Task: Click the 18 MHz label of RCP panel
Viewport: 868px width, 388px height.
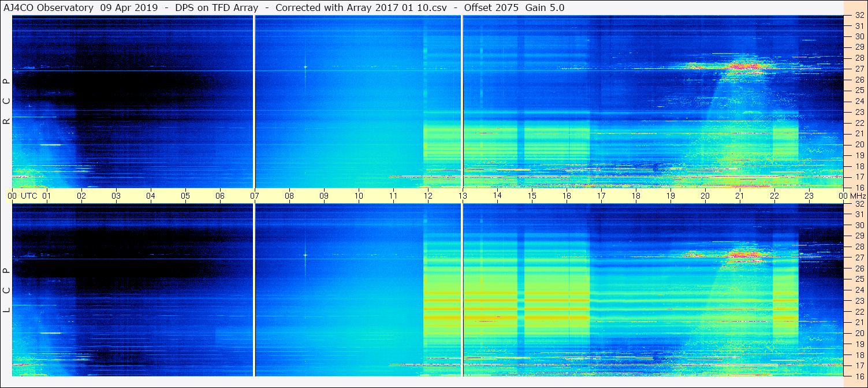Action: coord(859,166)
